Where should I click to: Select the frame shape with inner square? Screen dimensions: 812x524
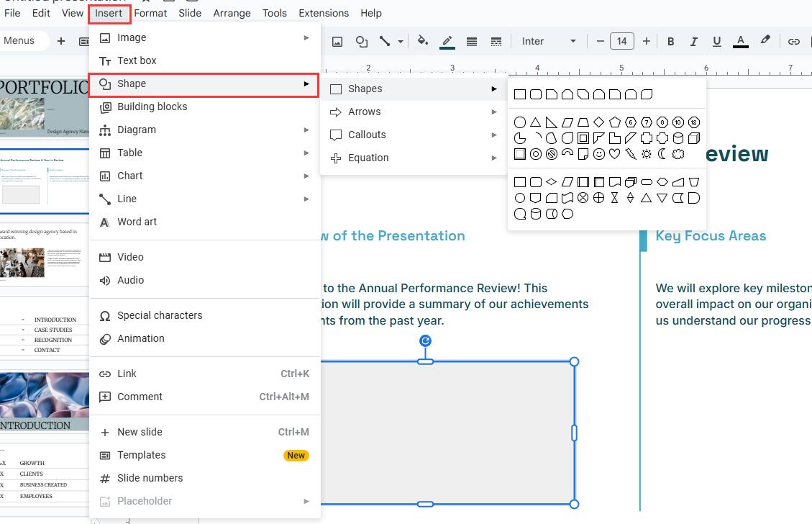coord(583,138)
